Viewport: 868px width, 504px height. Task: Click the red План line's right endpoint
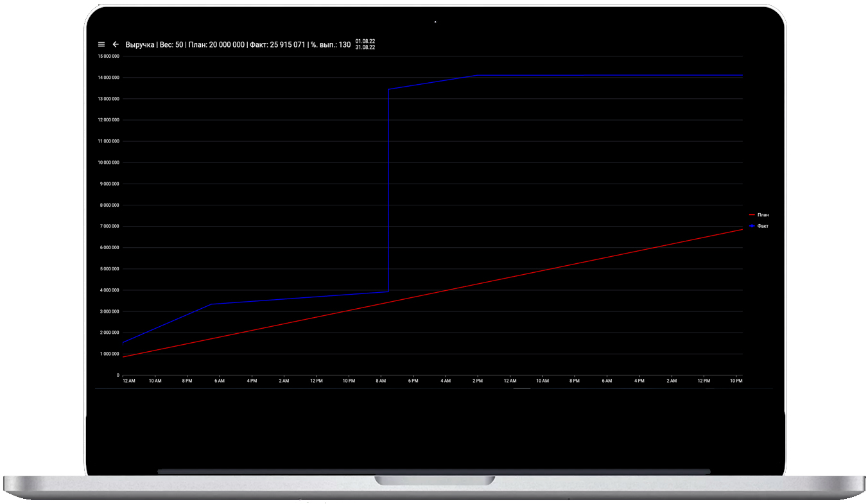[x=742, y=229]
